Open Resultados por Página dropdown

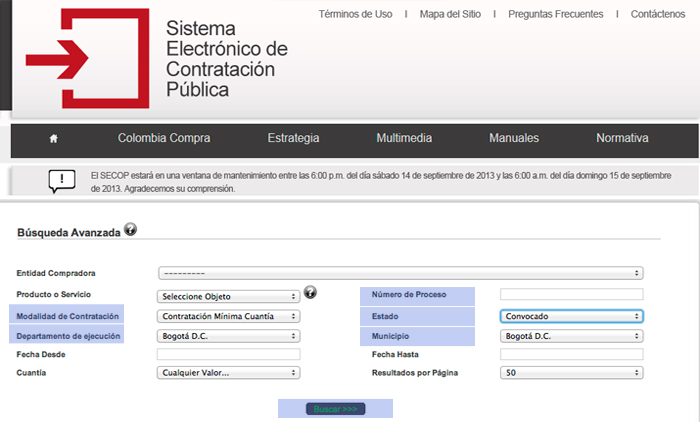coord(571,373)
